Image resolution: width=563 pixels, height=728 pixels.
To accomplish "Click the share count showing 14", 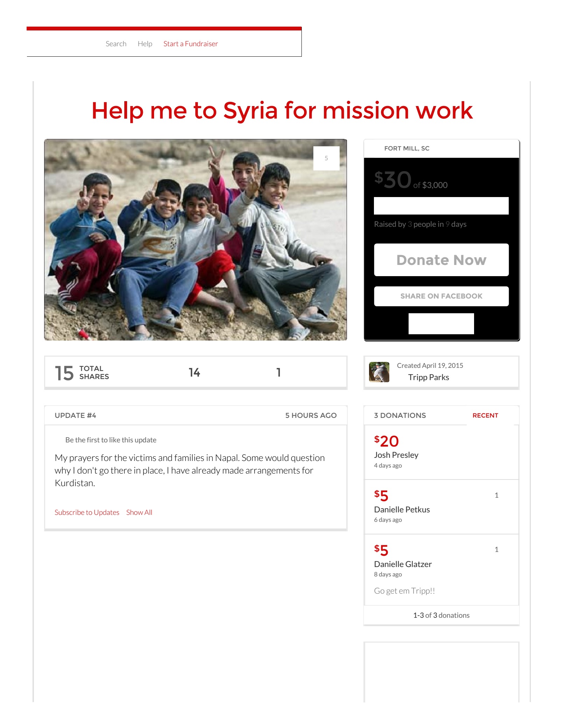I will pyautogui.click(x=194, y=372).
